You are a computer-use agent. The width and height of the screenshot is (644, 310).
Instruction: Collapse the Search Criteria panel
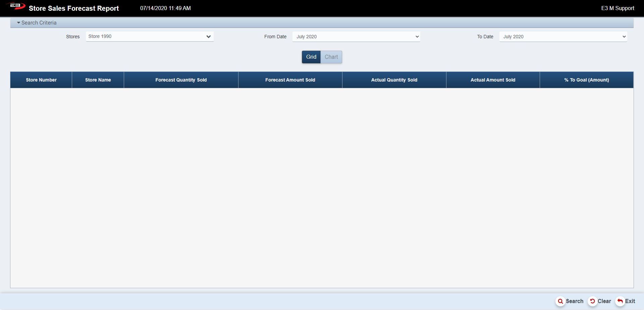pyautogui.click(x=37, y=23)
